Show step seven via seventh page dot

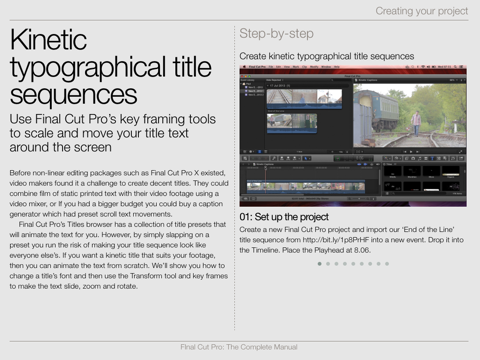(370, 264)
